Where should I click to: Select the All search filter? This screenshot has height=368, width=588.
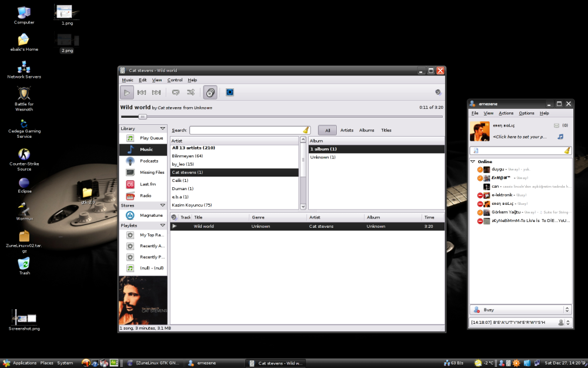pyautogui.click(x=328, y=130)
